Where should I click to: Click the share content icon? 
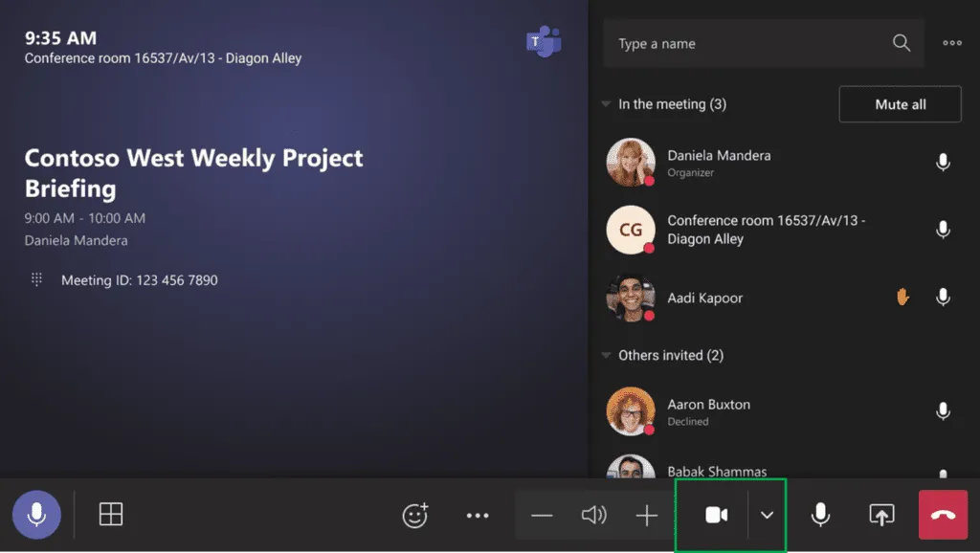[880, 515]
